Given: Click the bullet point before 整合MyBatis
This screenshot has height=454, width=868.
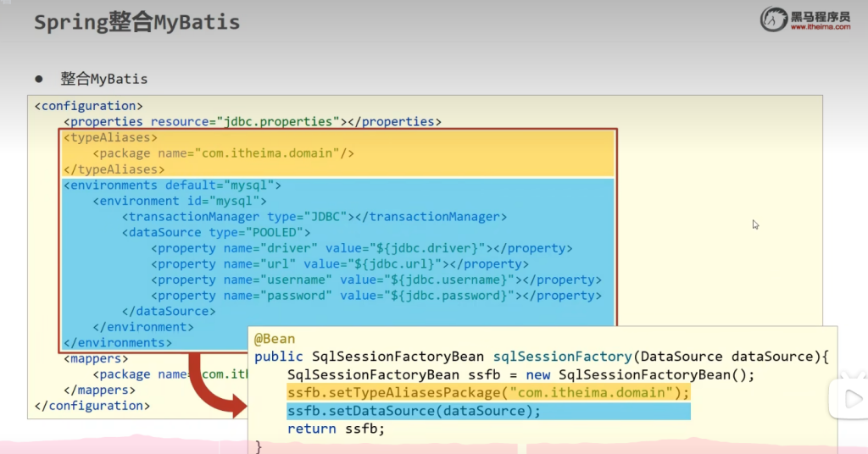Looking at the screenshot, I should (x=39, y=79).
